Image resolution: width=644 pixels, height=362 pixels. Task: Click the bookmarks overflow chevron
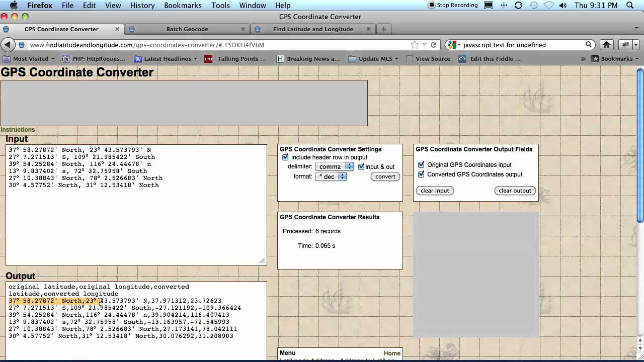click(584, 59)
